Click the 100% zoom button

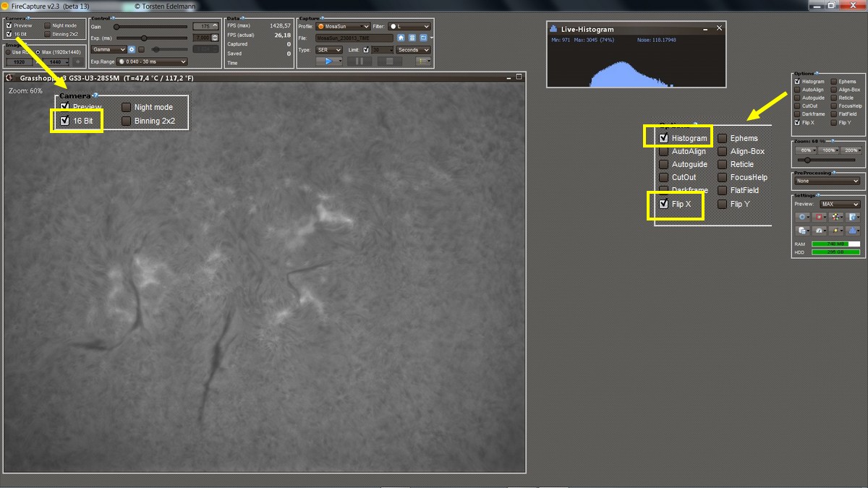click(828, 150)
